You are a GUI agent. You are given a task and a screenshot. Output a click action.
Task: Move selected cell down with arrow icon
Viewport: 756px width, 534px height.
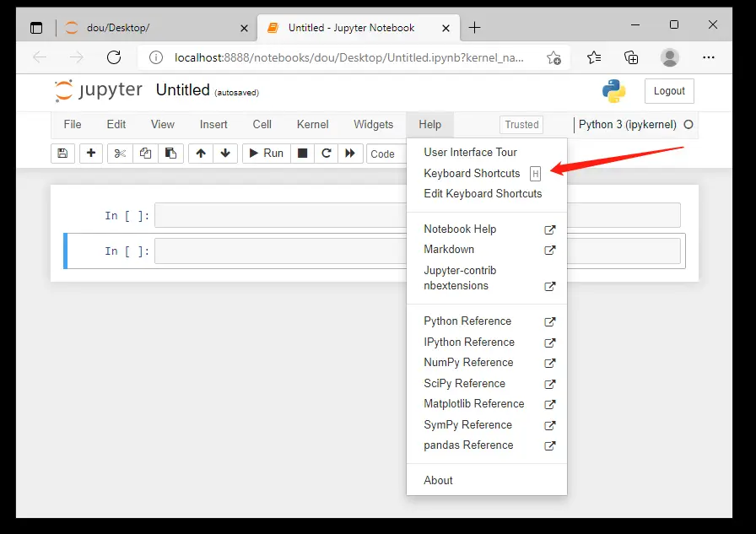224,154
